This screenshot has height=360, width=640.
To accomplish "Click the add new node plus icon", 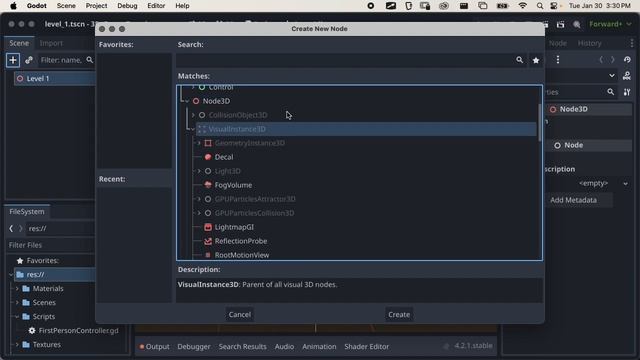I will [13, 60].
